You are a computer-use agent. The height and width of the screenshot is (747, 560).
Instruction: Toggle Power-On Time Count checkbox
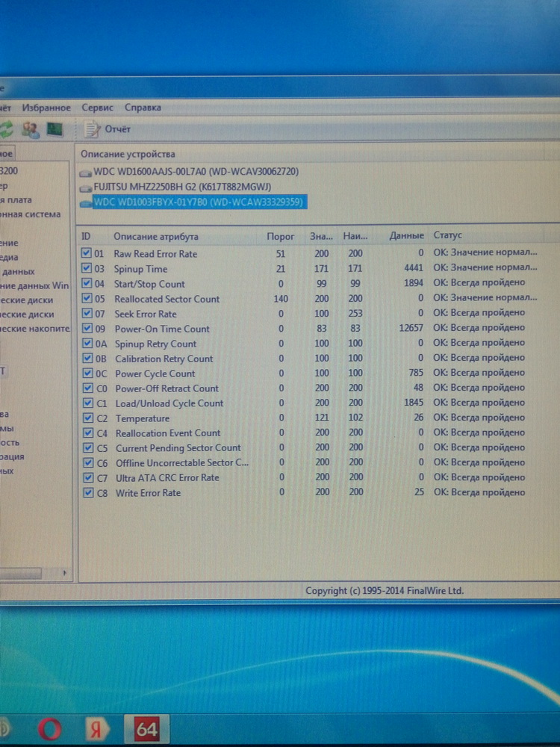[87, 328]
